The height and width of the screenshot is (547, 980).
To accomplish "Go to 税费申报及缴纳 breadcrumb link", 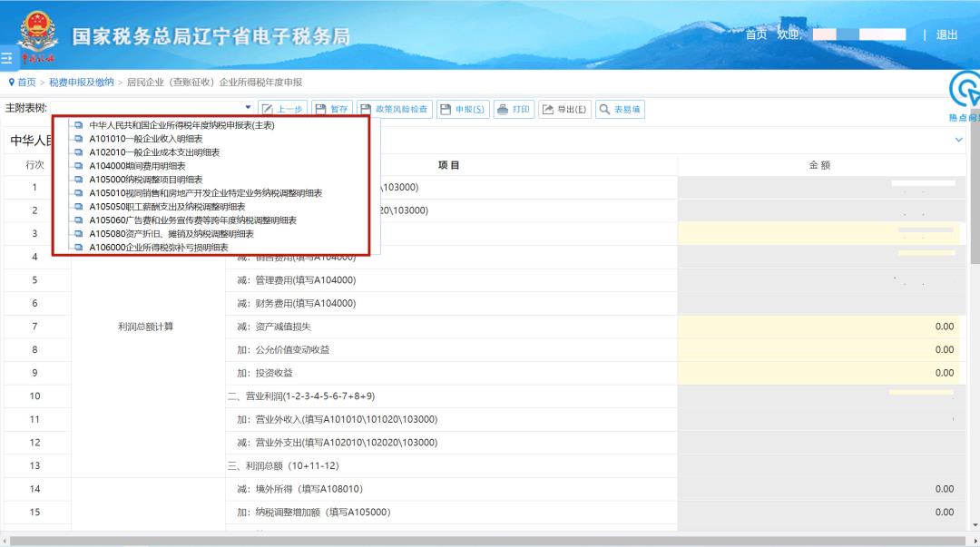I will point(82,83).
